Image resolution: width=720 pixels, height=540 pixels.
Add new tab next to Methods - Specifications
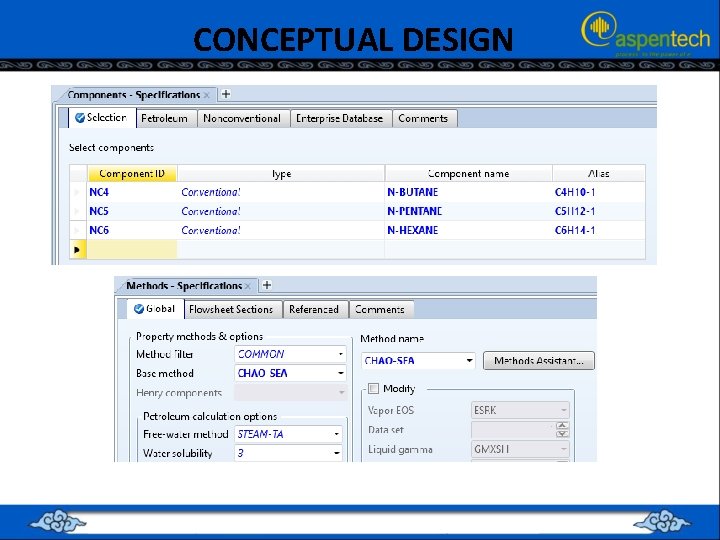267,285
